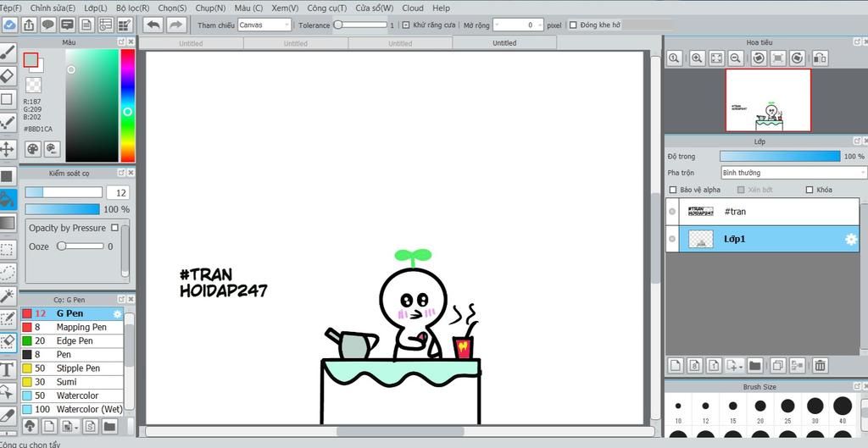This screenshot has width=868, height=448.
Task: Click the Undo arrow in toolbar
Action: point(153,25)
